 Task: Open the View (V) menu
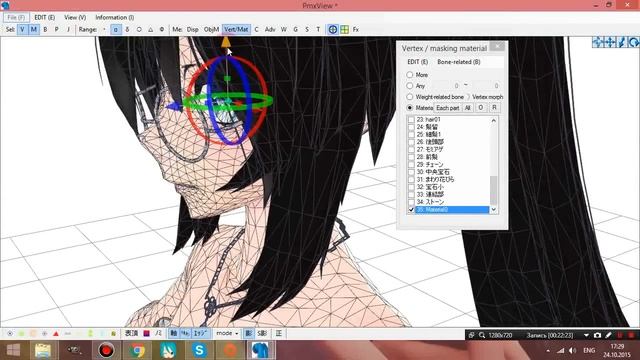[x=75, y=18]
